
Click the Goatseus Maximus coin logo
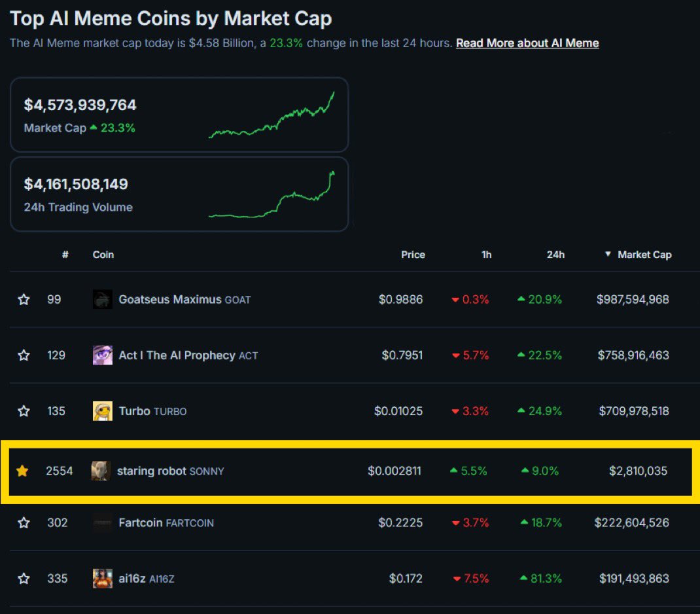pyautogui.click(x=101, y=299)
